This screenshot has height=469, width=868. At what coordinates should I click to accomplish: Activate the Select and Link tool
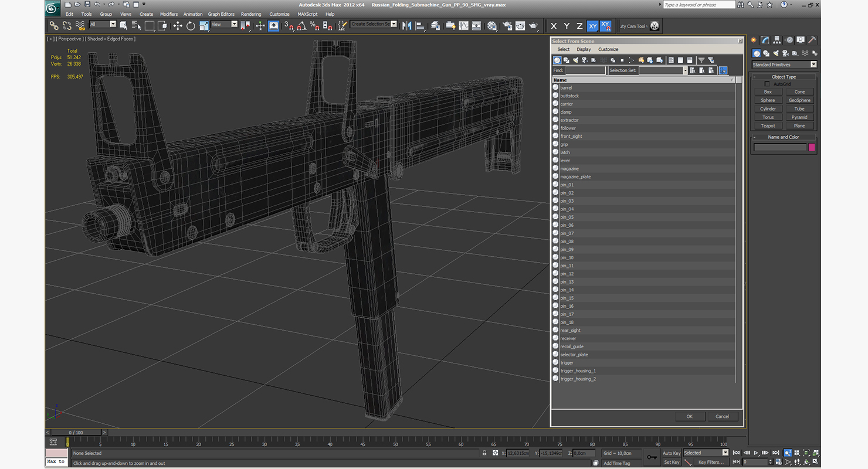[53, 26]
